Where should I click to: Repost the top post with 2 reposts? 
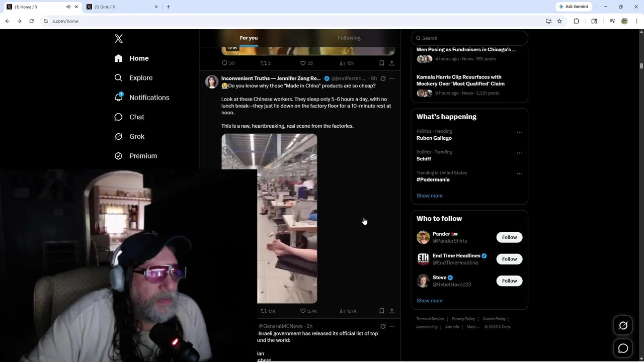click(x=266, y=63)
